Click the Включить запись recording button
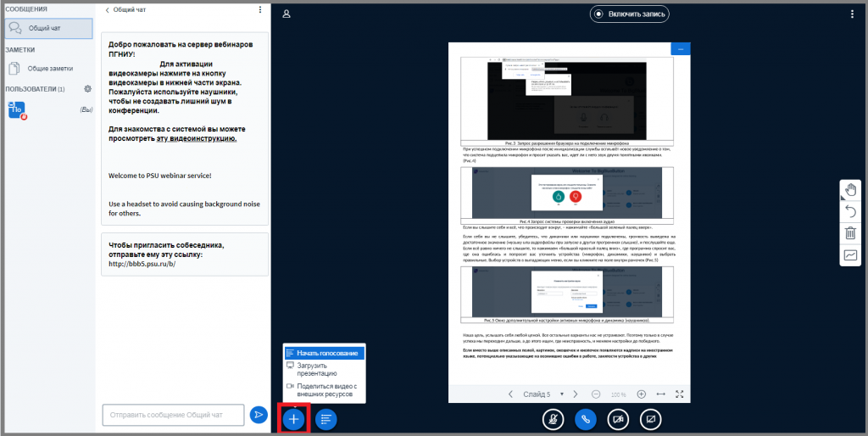This screenshot has width=868, height=436. 630,14
